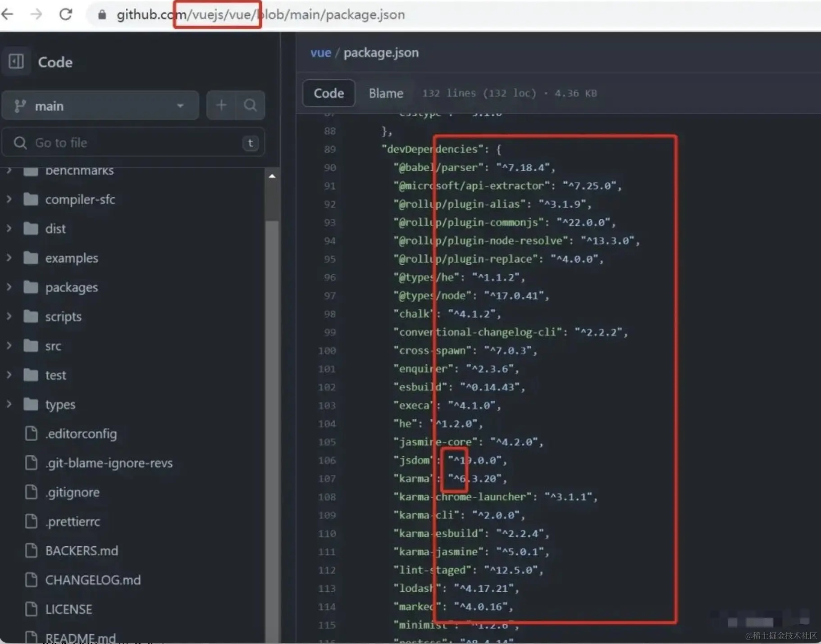Open the .git-blame-ignore-revs file

[x=109, y=463]
